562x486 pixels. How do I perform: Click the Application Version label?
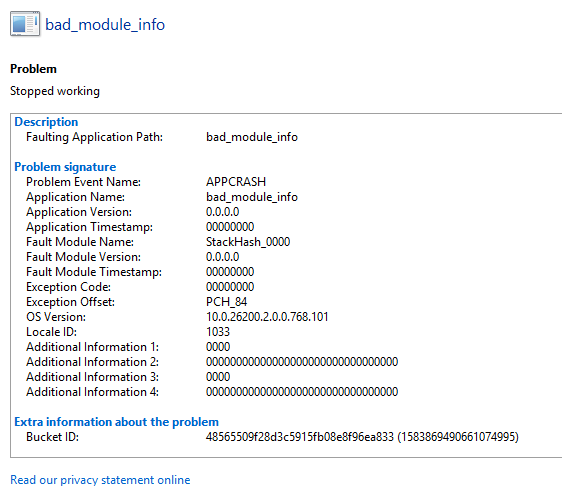click(79, 212)
